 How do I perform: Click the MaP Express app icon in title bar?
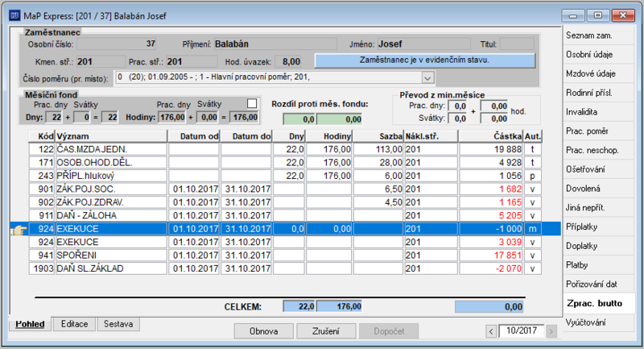14,15
